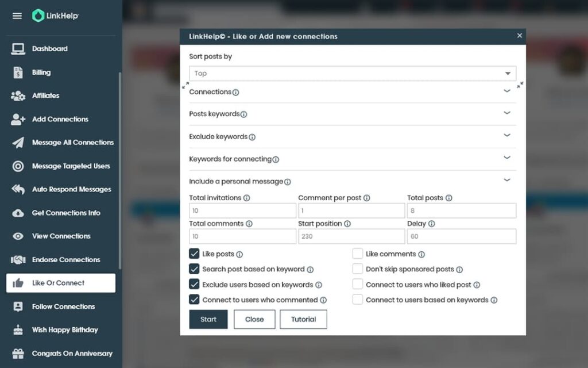This screenshot has height=368, width=588.
Task: Click the Like Or Connect thumbs-up icon
Action: (x=18, y=283)
